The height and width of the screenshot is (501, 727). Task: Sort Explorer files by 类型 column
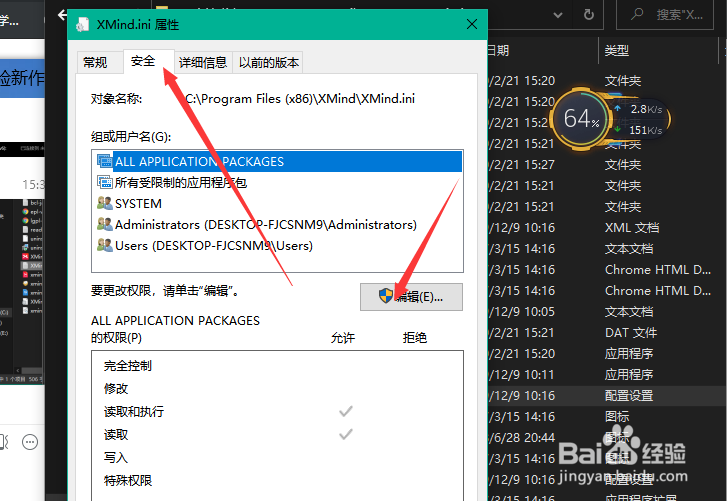658,50
